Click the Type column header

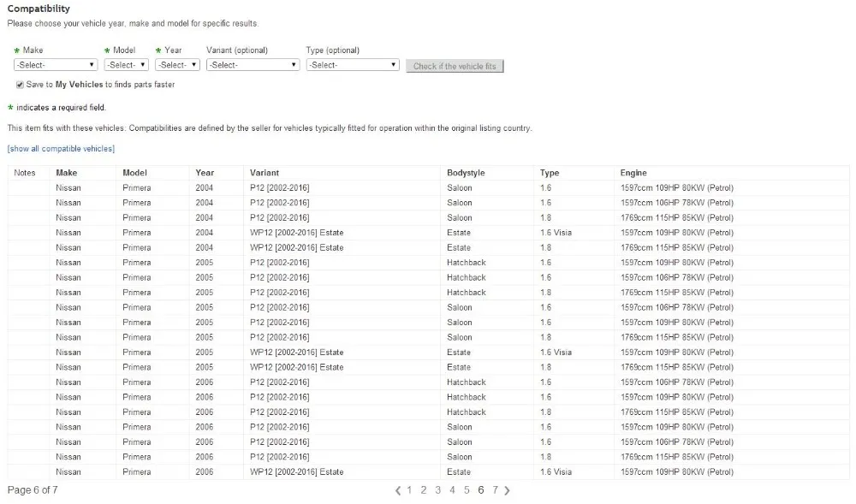pos(550,173)
